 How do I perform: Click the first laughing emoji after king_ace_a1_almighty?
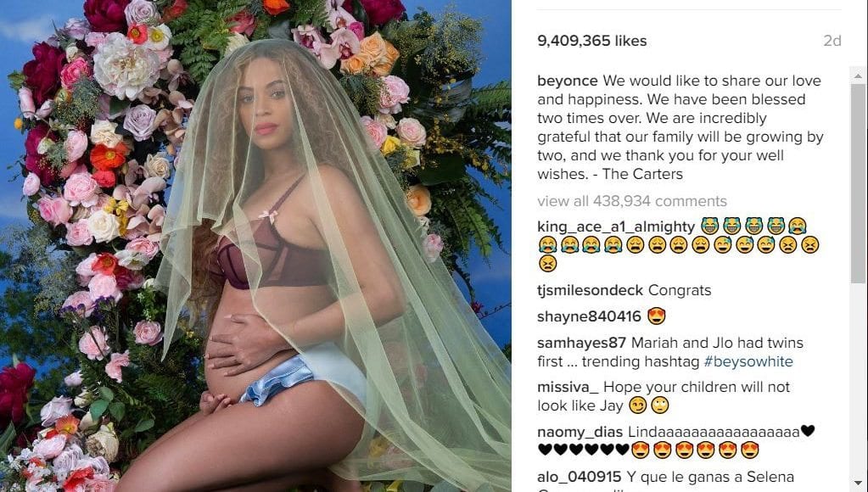tap(709, 226)
